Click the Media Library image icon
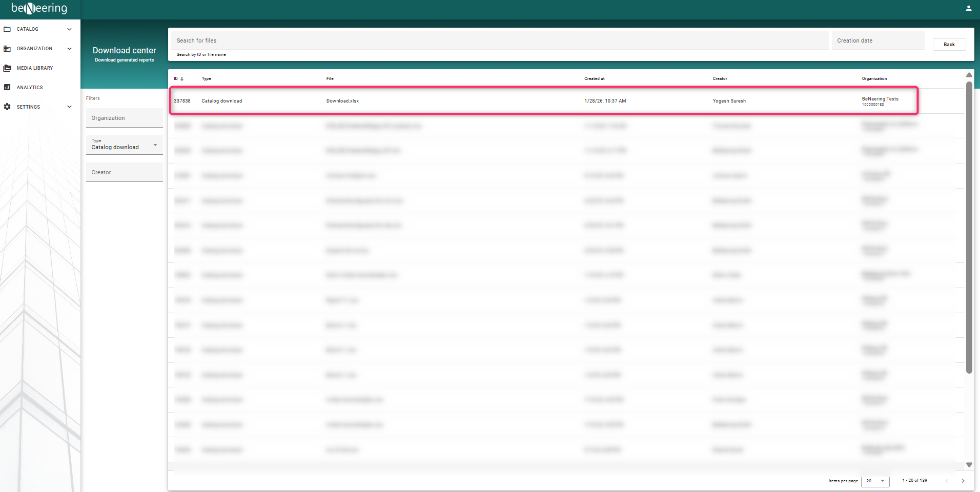The width and height of the screenshot is (980, 492). (7, 68)
